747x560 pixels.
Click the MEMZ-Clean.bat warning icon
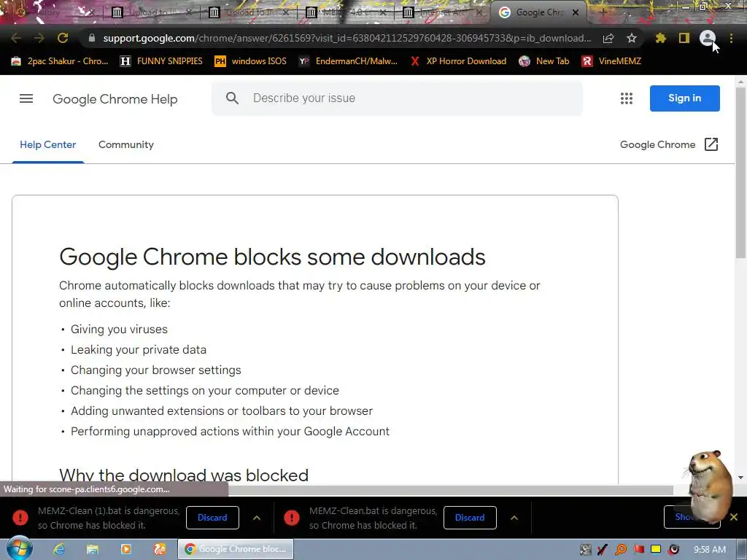click(x=292, y=517)
